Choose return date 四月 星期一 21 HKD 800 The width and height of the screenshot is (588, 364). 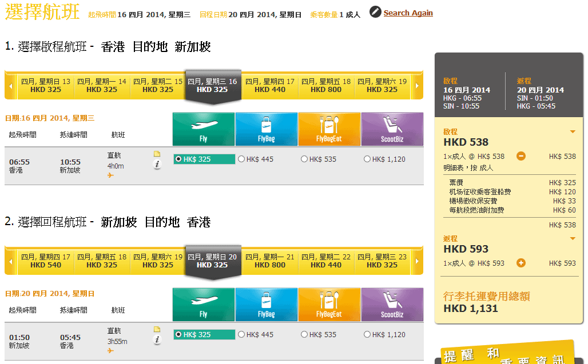270,261
